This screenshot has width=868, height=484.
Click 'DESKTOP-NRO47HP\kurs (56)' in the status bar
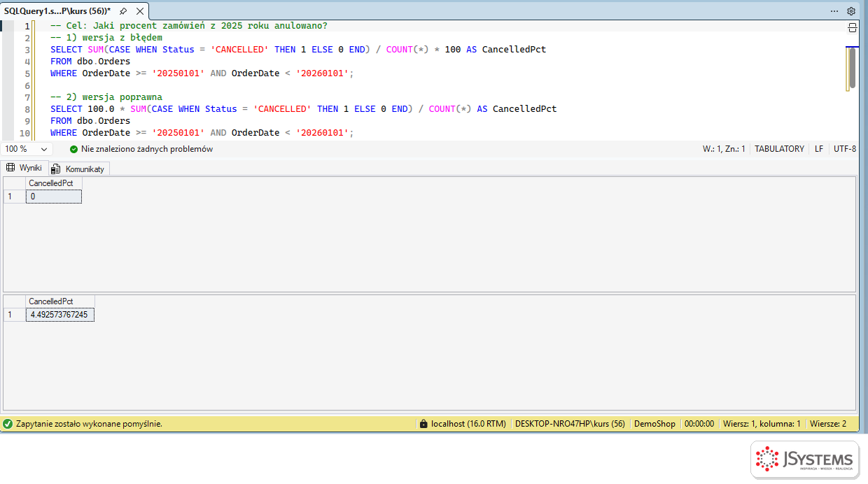570,424
